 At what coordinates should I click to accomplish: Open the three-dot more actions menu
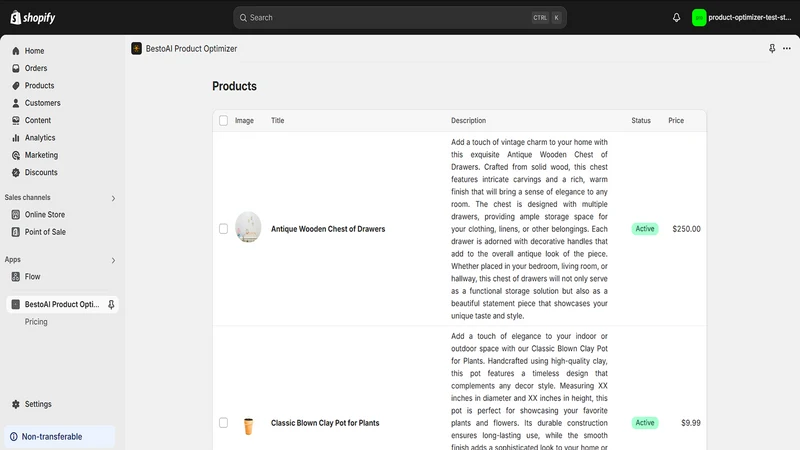(787, 48)
